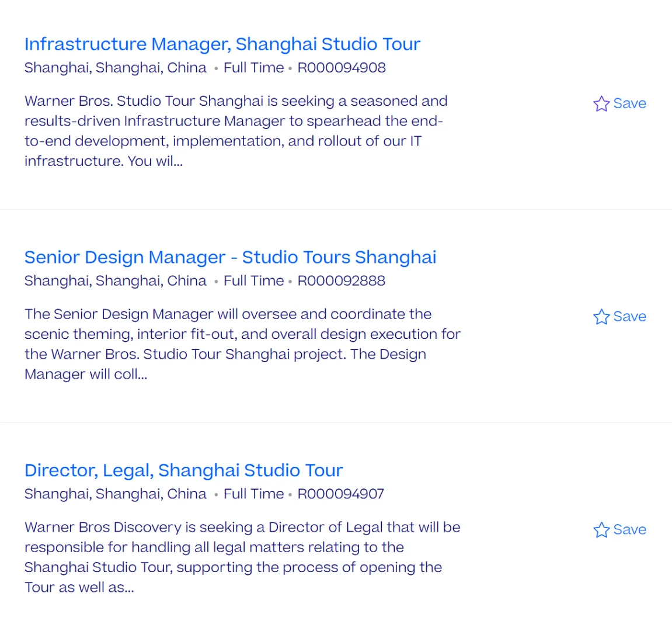Open Director, Legal, Shanghai Studio Tour job
Screen dimensions: 672x631
click(x=183, y=471)
